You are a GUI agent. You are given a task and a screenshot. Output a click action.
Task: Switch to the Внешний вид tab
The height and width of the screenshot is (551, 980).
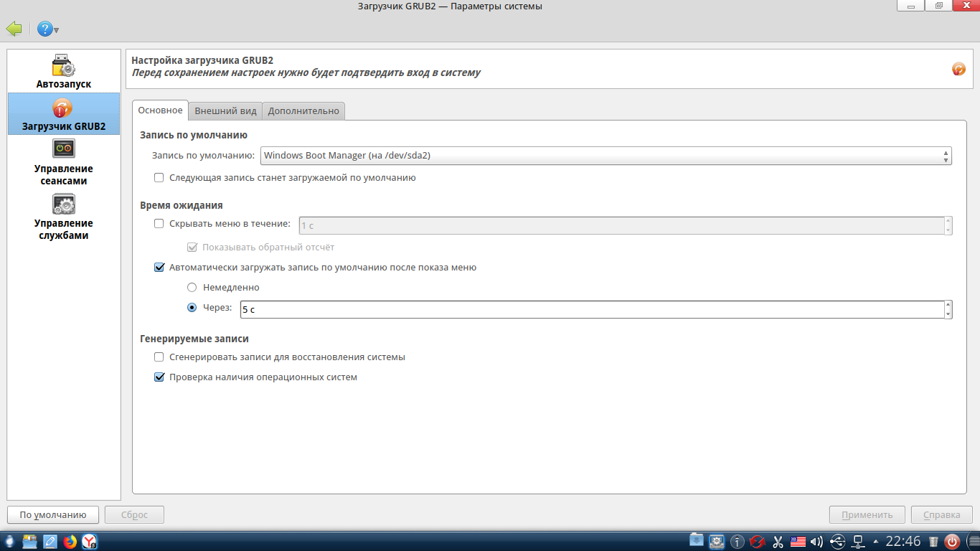click(x=225, y=111)
